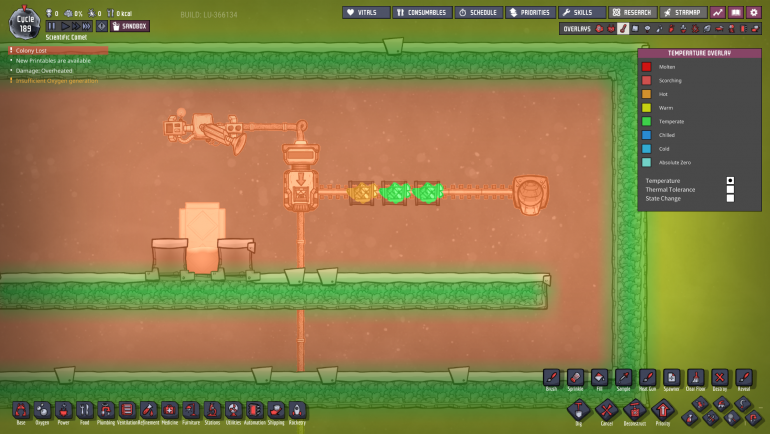Select the sandbox Fill tool
The width and height of the screenshot is (770, 434).
pyautogui.click(x=599, y=378)
